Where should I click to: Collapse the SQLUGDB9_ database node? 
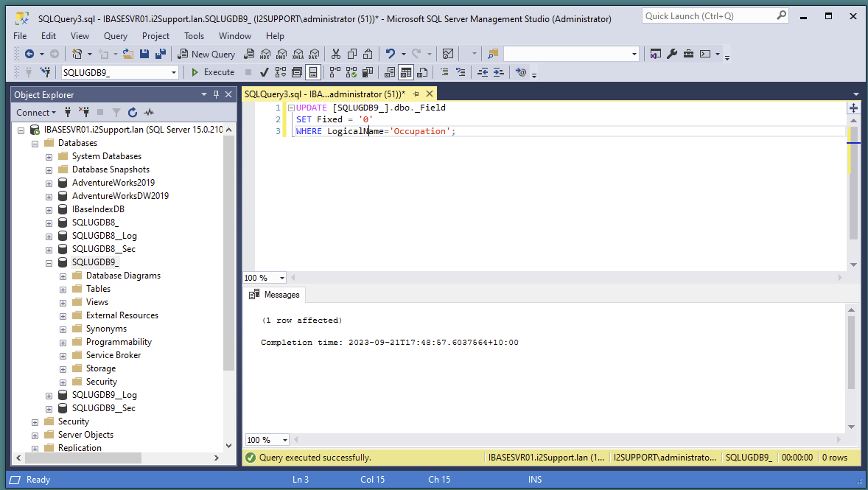(49, 262)
